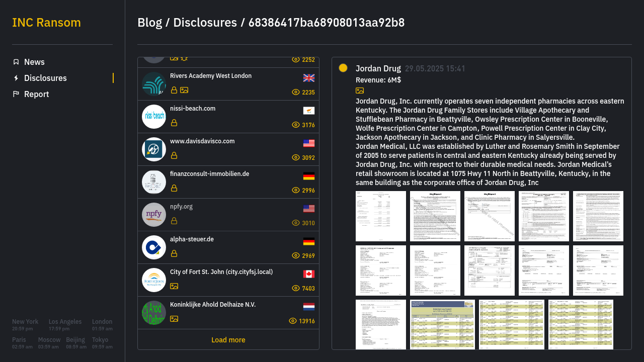Viewport: 644px width, 362px height.
Task: Open the News menu item
Action: coord(62,62)
